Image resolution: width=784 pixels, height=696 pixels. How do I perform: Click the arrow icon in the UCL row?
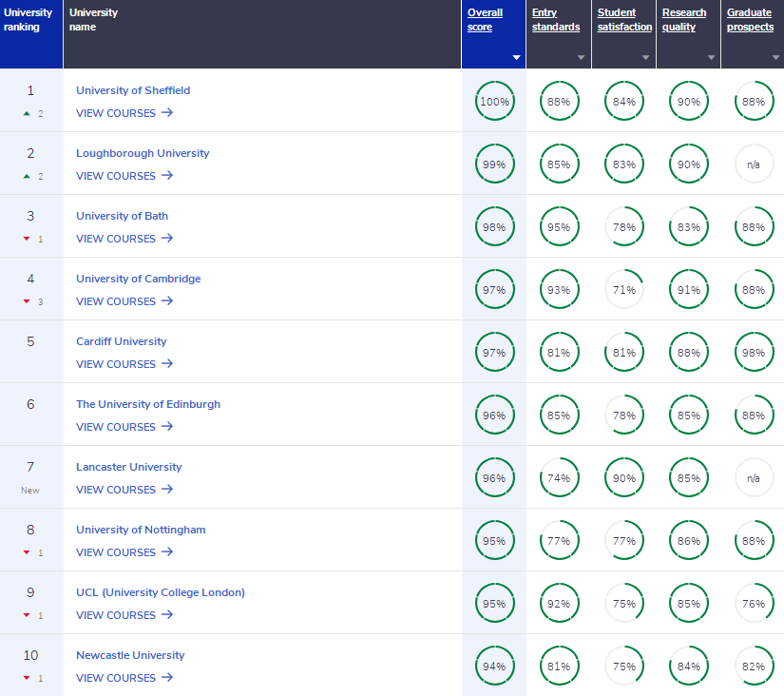[x=167, y=614]
